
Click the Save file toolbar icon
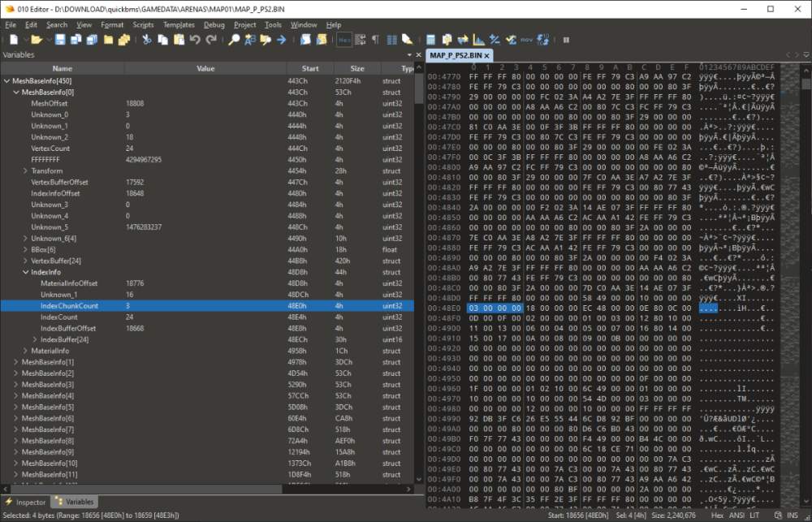(x=60, y=39)
